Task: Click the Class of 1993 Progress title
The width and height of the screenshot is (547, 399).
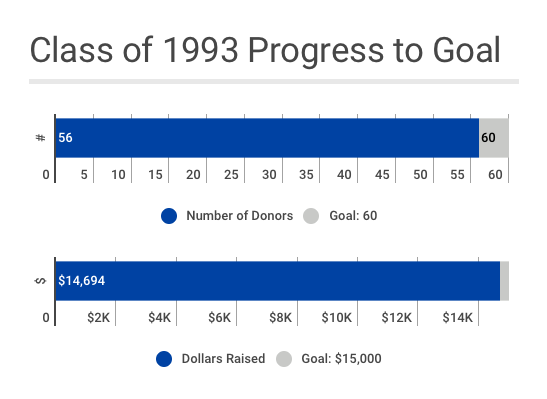Action: [265, 51]
